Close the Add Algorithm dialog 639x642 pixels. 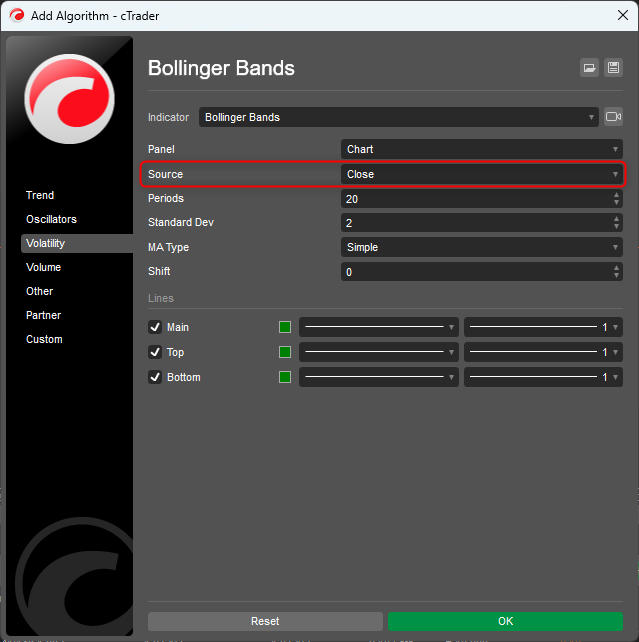(623, 16)
